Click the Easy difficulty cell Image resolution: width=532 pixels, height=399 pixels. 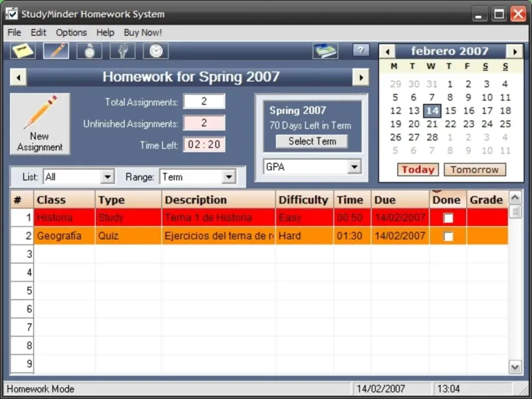pyautogui.click(x=305, y=217)
